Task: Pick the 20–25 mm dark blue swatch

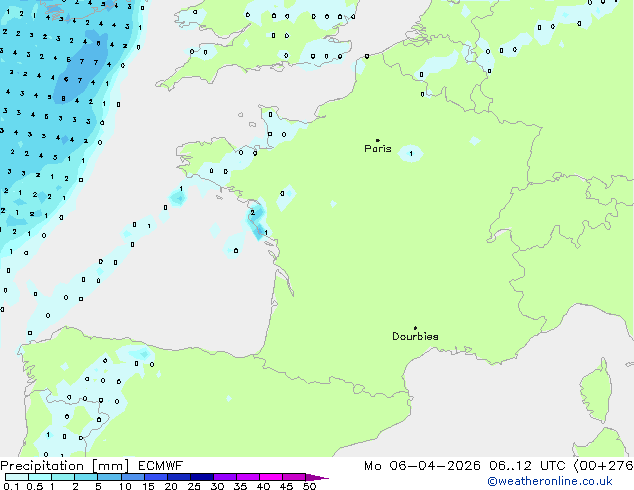Action: (x=178, y=477)
